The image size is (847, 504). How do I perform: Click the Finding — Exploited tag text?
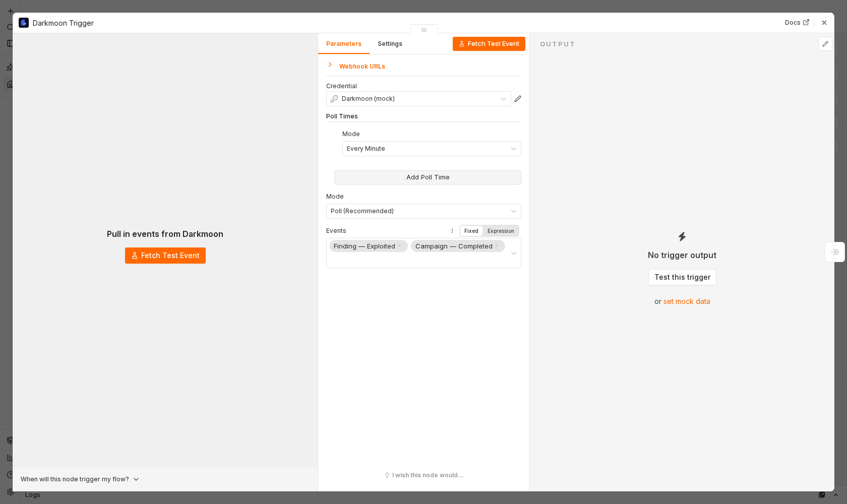365,246
